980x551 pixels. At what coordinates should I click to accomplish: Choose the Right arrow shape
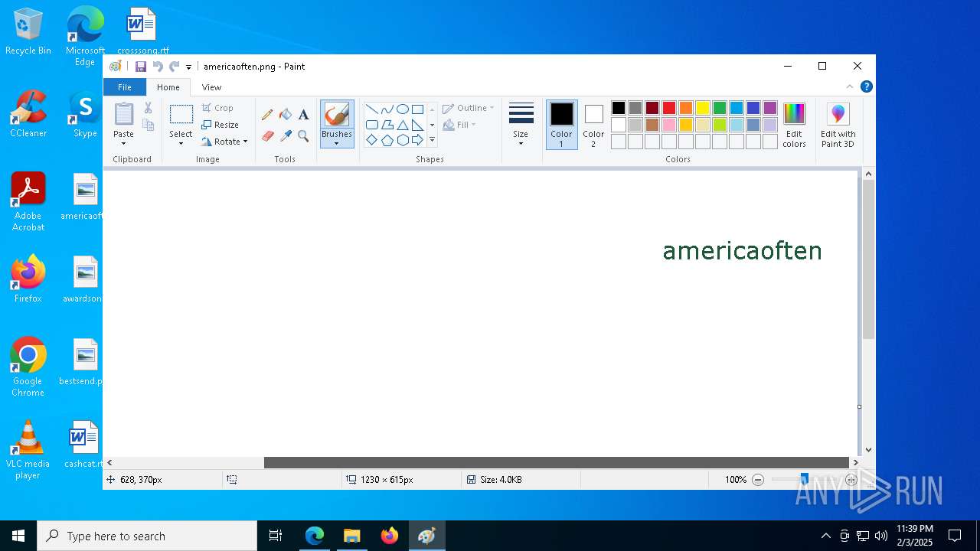(417, 140)
